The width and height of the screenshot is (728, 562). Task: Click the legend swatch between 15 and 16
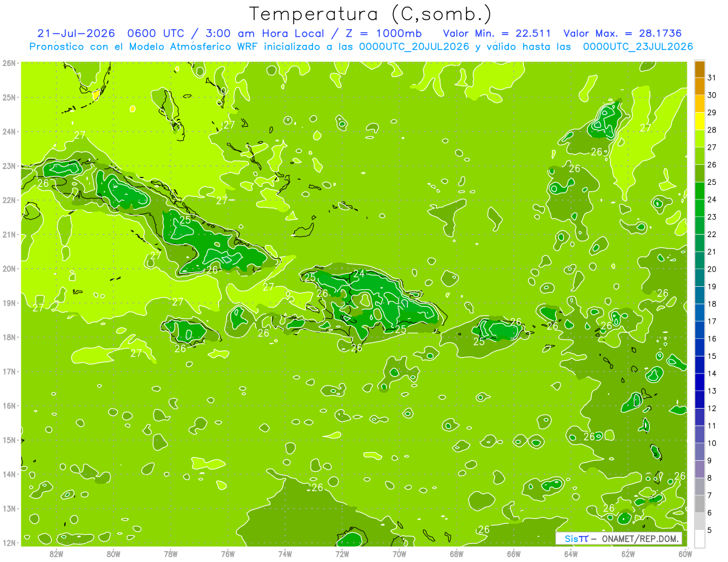coord(699,347)
